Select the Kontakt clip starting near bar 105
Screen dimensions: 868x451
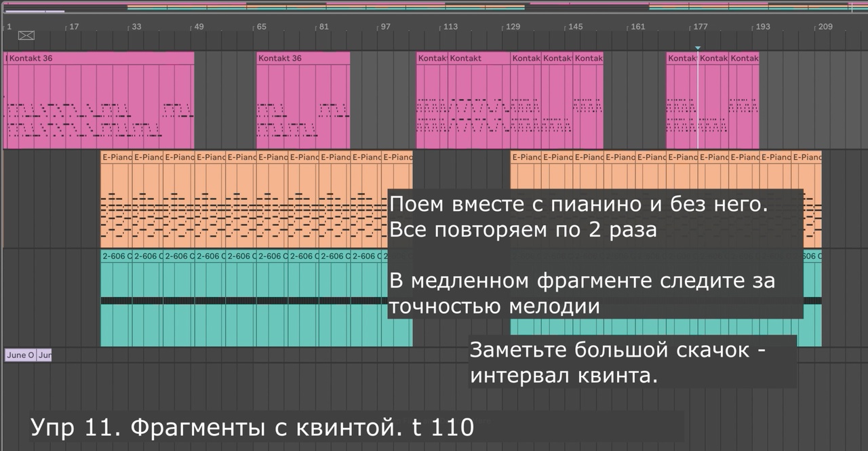click(432, 100)
